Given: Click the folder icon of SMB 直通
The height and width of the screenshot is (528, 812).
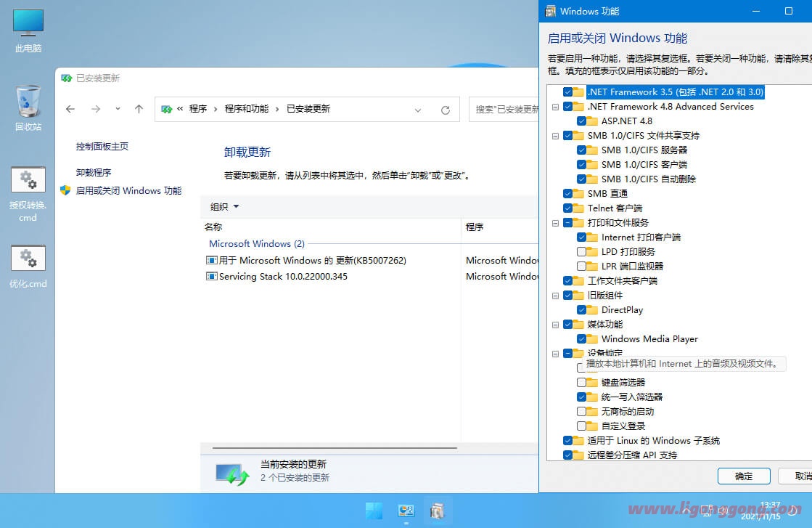Looking at the screenshot, I should click(578, 194).
